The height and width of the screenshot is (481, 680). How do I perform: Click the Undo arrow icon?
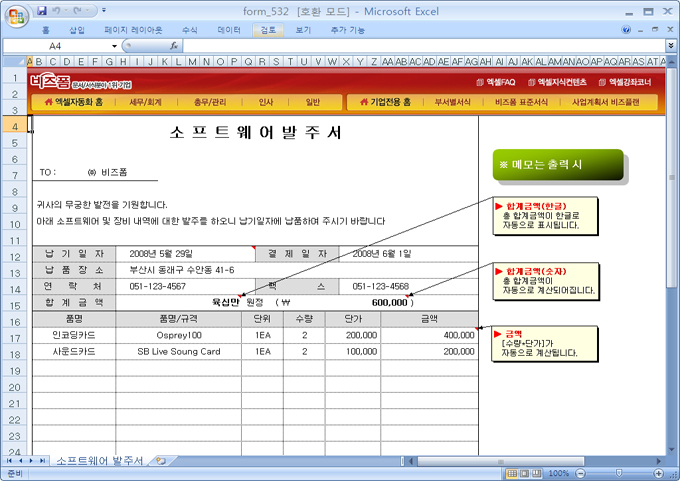point(58,10)
